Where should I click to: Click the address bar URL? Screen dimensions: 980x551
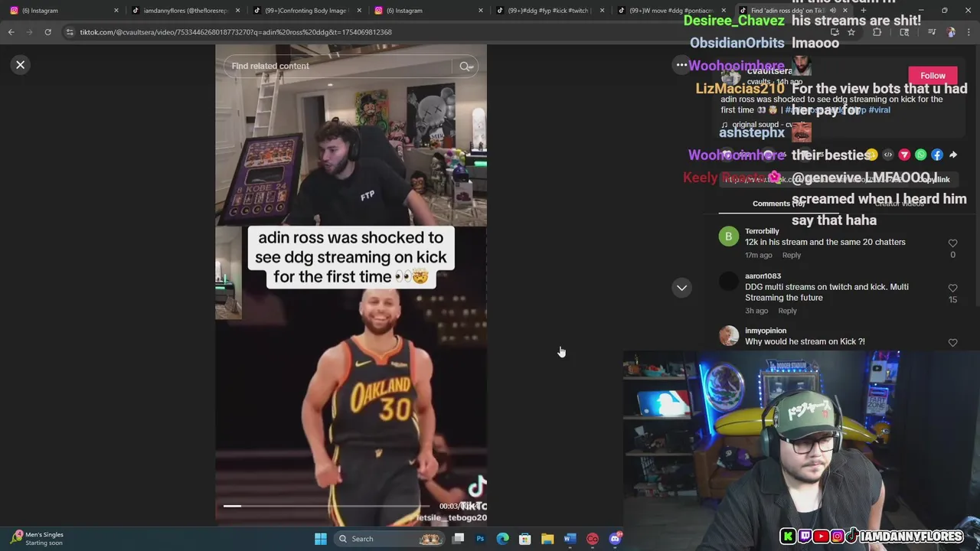(236, 32)
